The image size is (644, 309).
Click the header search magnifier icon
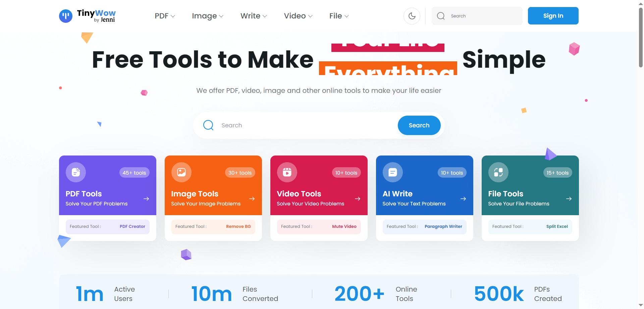tap(441, 16)
